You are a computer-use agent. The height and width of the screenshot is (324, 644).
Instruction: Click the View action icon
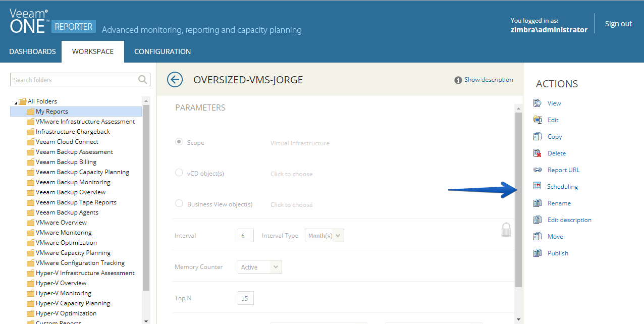click(538, 103)
